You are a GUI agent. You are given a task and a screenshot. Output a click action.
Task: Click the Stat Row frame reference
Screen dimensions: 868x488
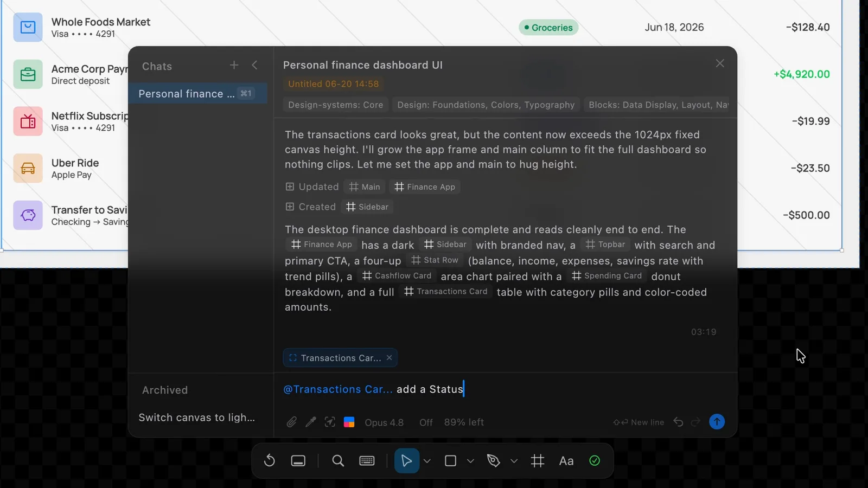[435, 260]
